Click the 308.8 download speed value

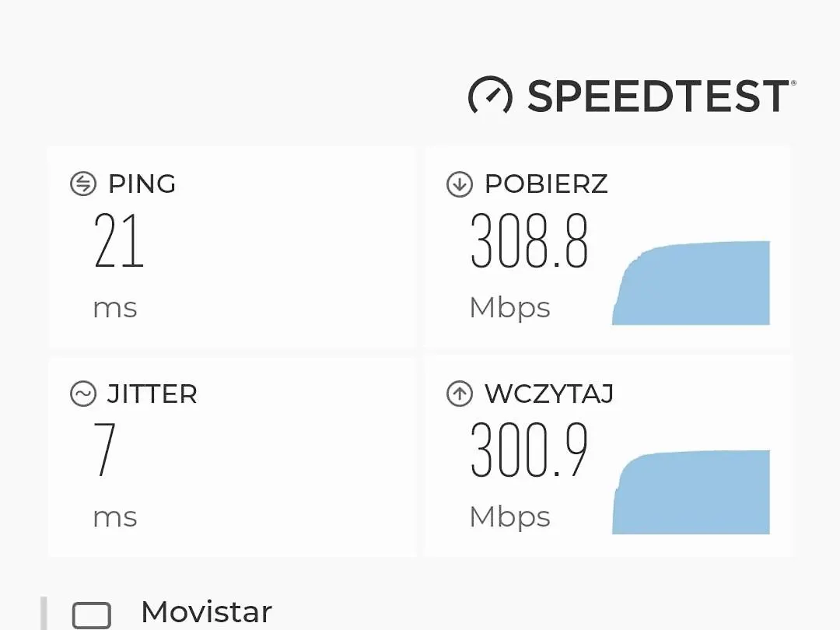[x=530, y=240]
